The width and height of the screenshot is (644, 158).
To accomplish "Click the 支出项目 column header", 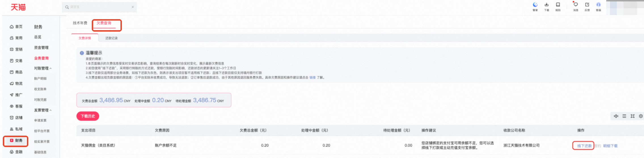I will pos(88,130).
